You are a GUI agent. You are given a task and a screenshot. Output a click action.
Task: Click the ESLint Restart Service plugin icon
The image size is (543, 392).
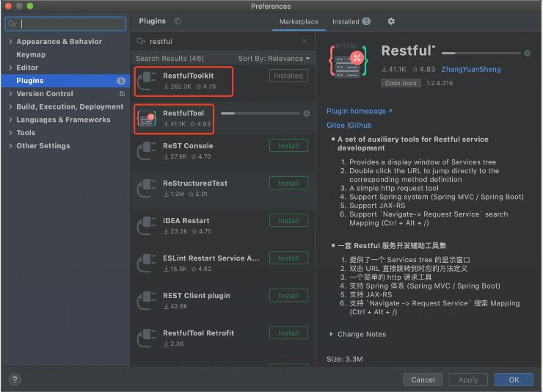[x=147, y=264]
